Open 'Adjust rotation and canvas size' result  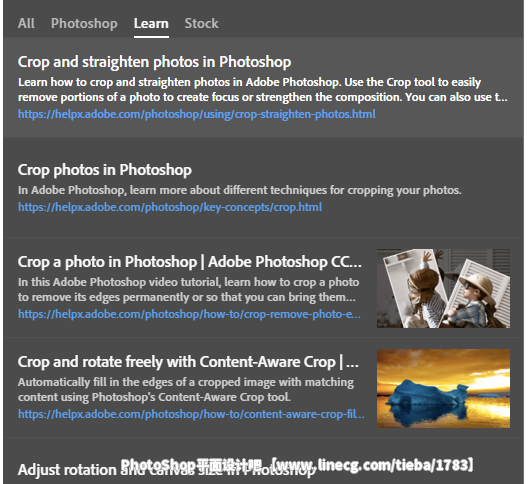click(x=167, y=470)
